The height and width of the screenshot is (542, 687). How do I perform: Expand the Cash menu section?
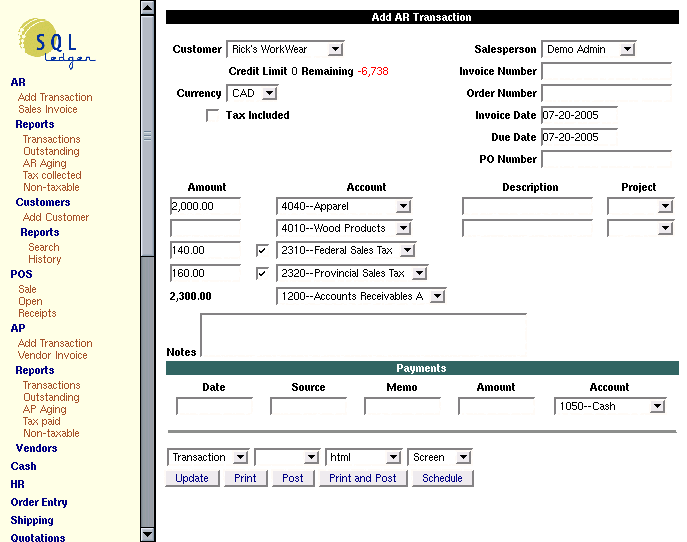(x=23, y=466)
